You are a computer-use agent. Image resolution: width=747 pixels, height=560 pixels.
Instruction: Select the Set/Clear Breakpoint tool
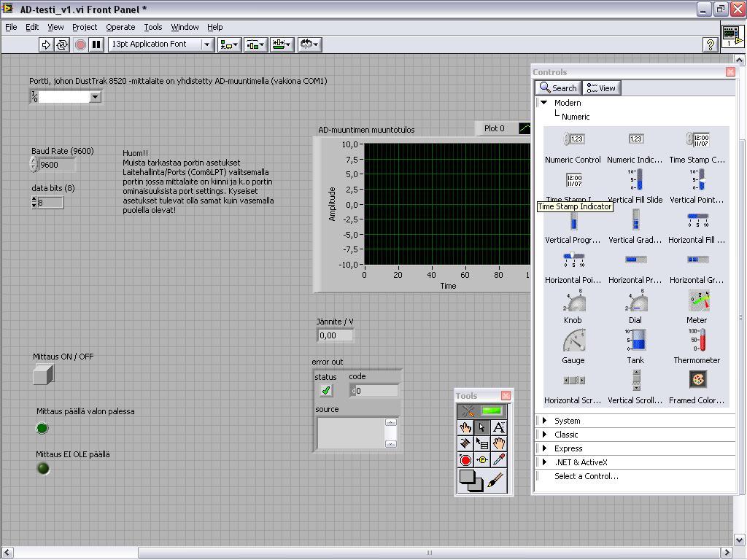[465, 460]
